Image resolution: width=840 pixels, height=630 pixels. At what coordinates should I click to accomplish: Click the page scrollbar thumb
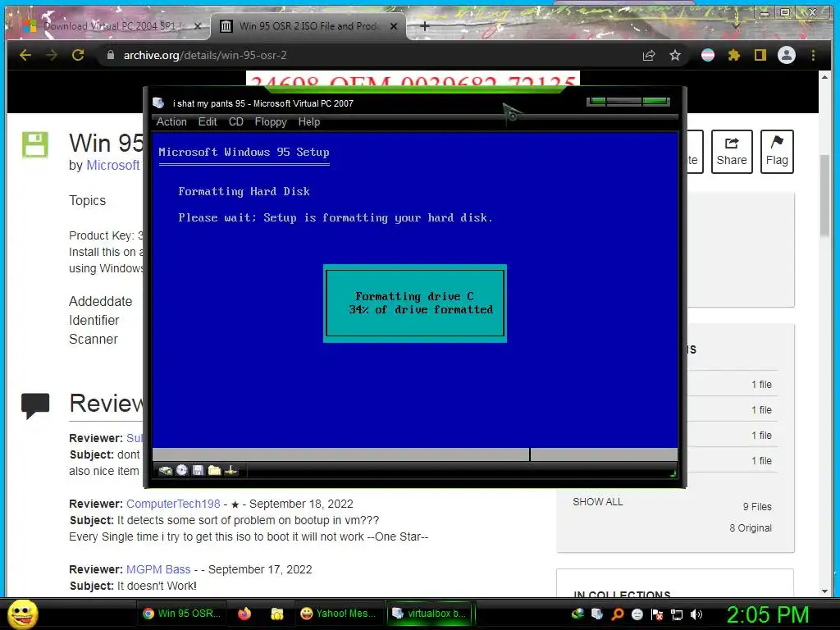pos(824,195)
